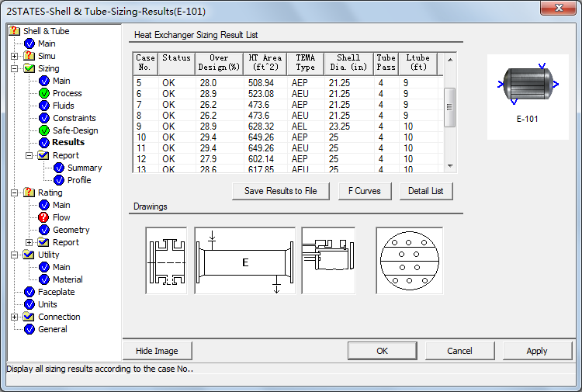
Task: Click the blue check icon beside Faceplate
Action: click(x=29, y=292)
